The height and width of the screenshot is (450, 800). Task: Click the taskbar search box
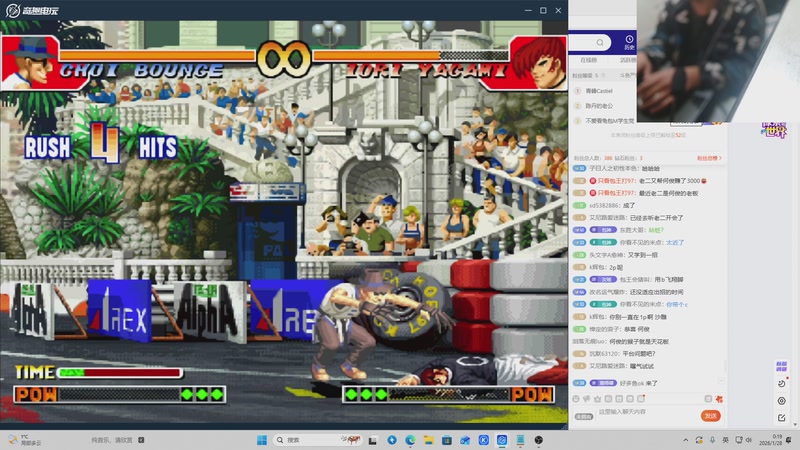(x=317, y=440)
